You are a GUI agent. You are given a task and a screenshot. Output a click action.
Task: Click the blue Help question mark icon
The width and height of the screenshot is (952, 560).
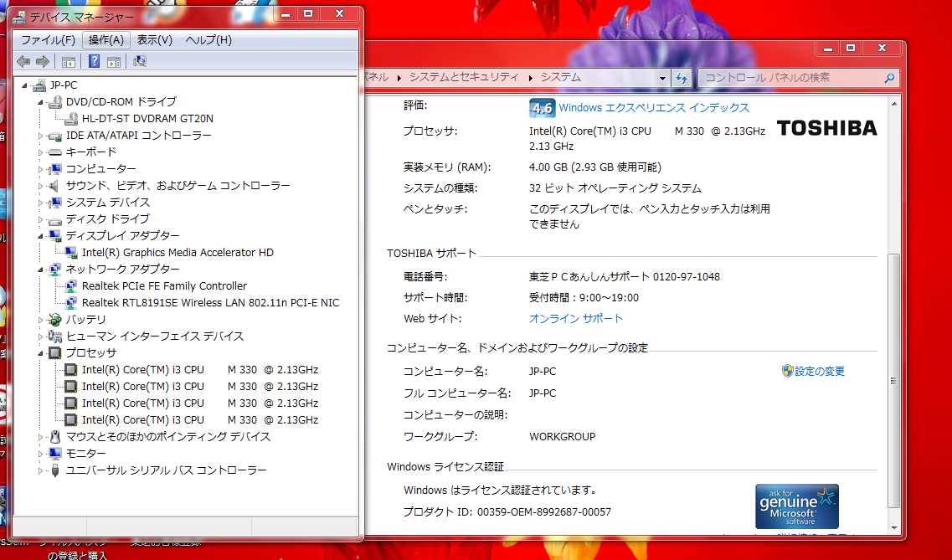click(x=94, y=61)
